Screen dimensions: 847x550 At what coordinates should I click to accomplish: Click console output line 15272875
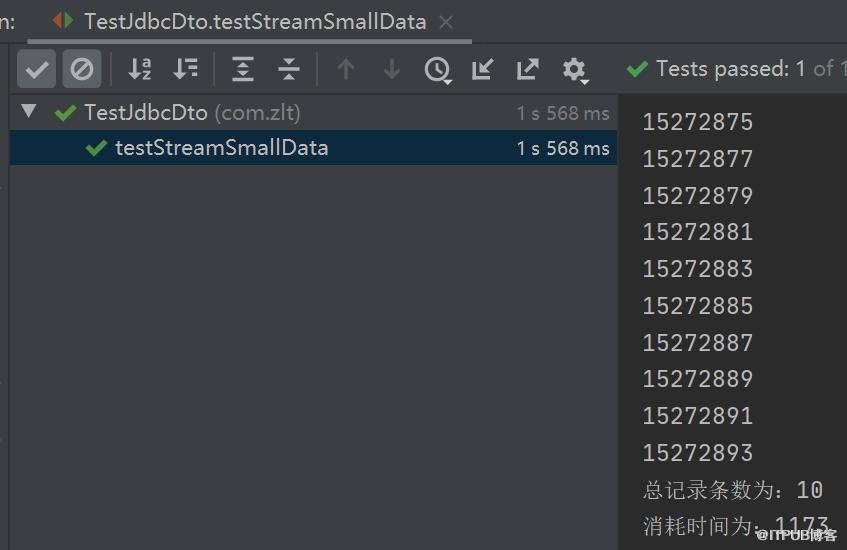pos(698,122)
